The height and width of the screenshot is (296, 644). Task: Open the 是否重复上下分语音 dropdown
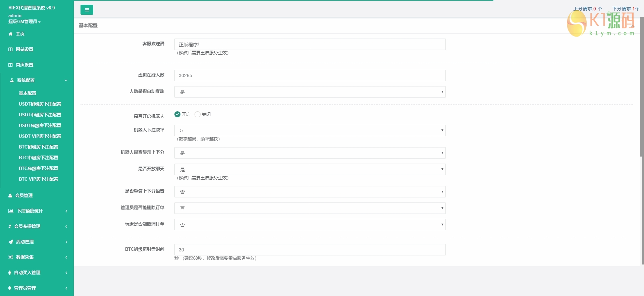pyautogui.click(x=310, y=192)
